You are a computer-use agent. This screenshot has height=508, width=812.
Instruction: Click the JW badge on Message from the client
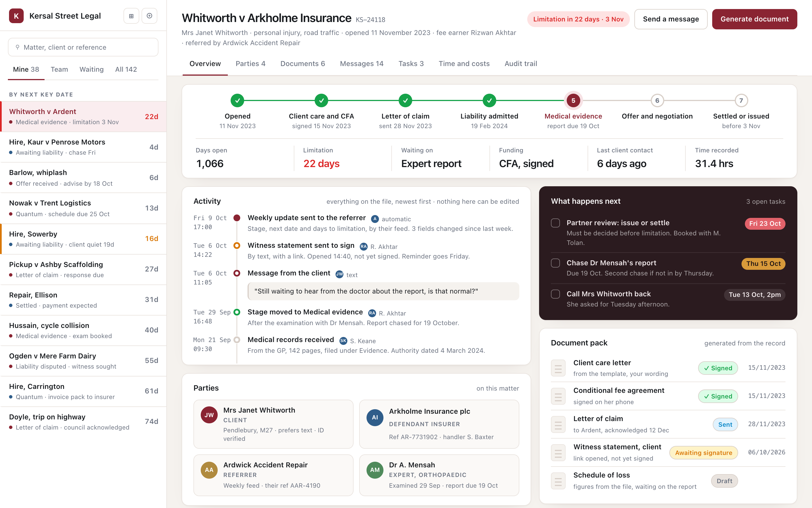pyautogui.click(x=339, y=274)
